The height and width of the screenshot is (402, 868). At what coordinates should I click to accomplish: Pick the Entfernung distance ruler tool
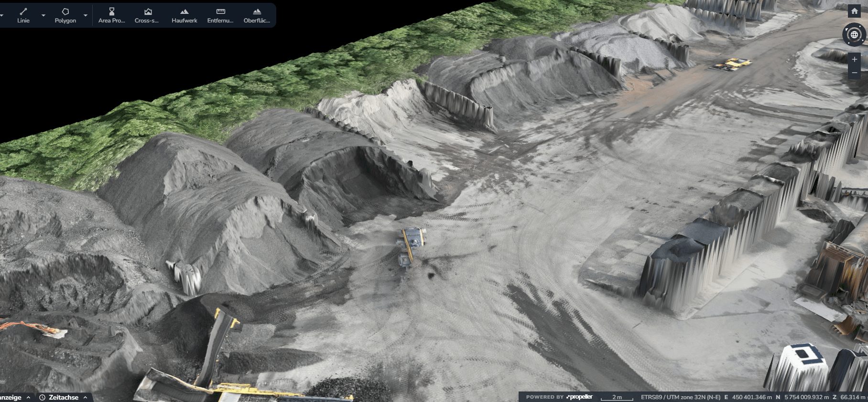coord(220,15)
